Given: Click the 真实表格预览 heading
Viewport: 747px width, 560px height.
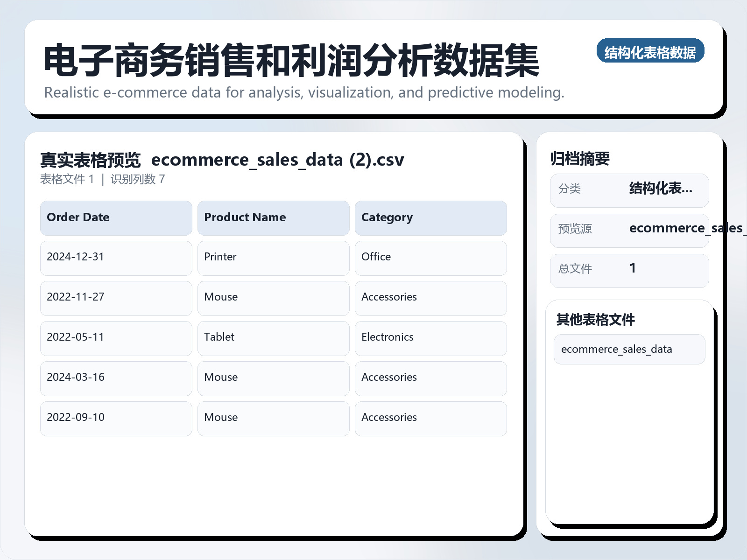Looking at the screenshot, I should point(91,159).
